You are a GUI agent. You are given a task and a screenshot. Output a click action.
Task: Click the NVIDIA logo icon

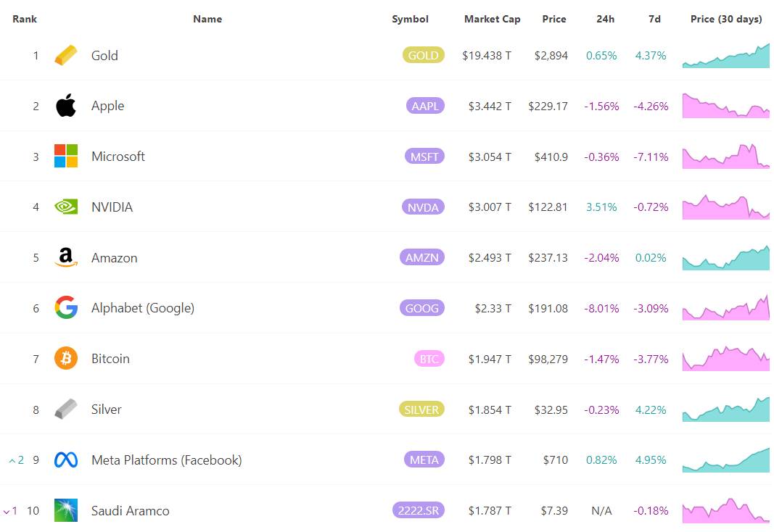66,207
